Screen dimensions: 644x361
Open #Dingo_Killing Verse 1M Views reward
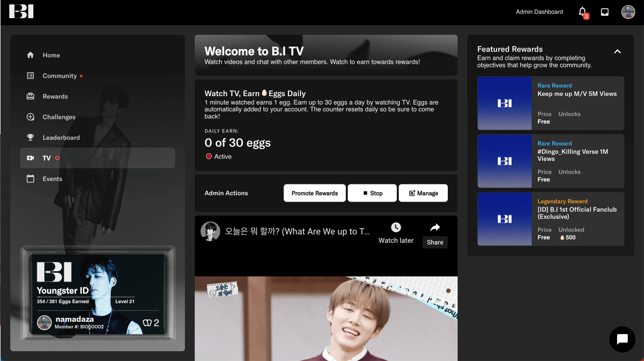550,161
